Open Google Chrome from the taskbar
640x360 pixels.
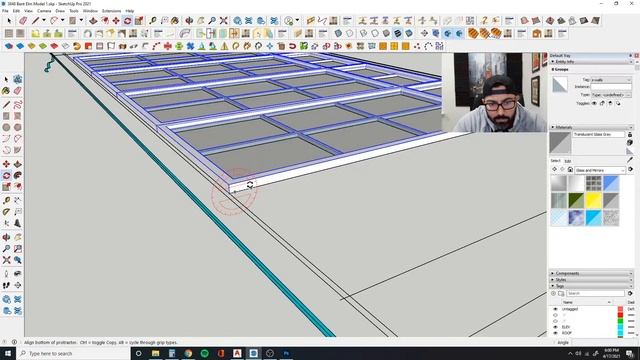(x=188, y=353)
